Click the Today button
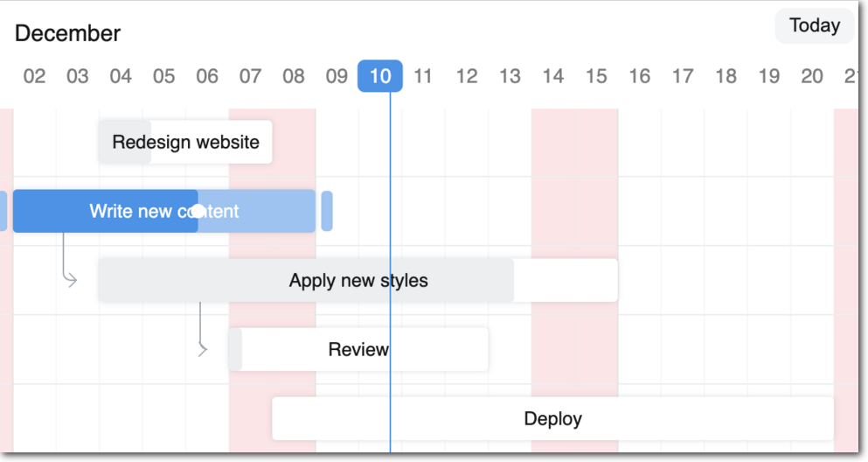Screen dimensions: 868x462 (x=814, y=26)
